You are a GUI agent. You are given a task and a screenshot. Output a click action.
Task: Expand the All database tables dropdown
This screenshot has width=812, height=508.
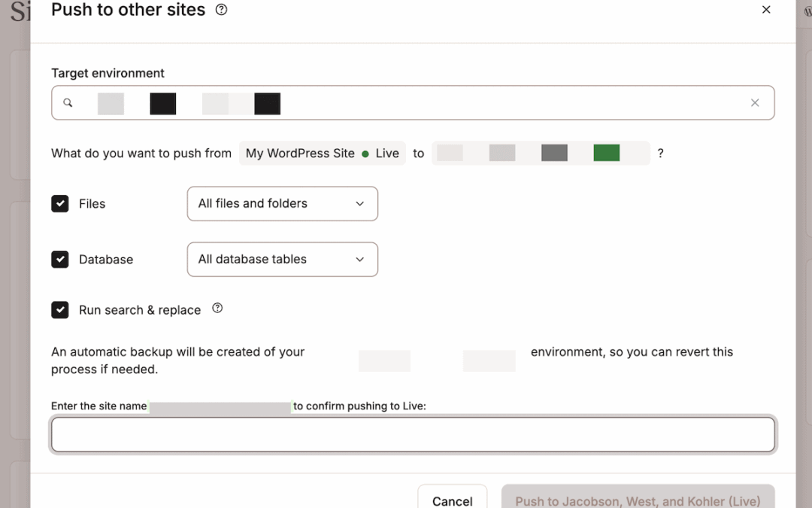[282, 260]
